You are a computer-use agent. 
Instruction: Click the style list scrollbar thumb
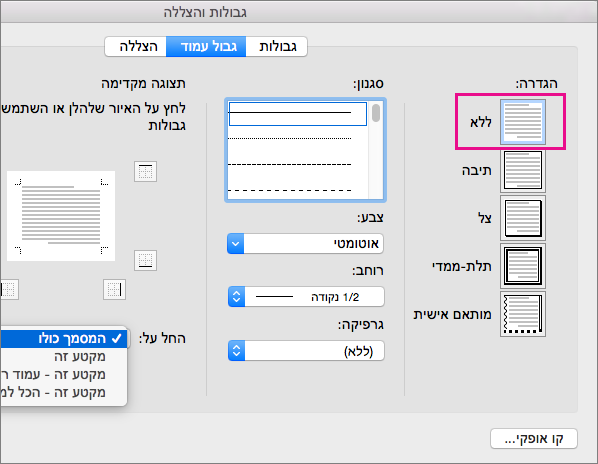coord(376,113)
